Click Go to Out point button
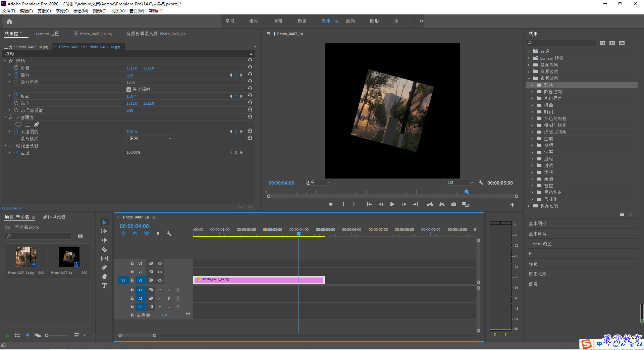 coord(416,204)
